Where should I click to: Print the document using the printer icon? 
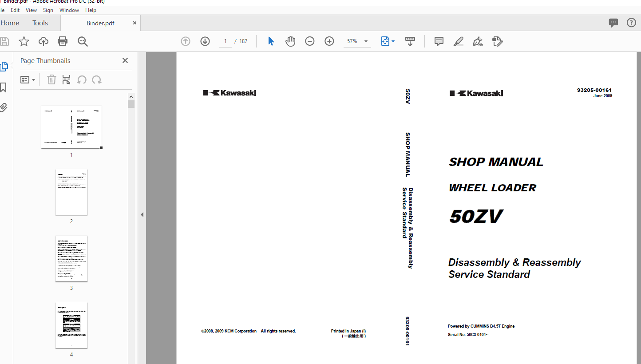[x=63, y=41]
